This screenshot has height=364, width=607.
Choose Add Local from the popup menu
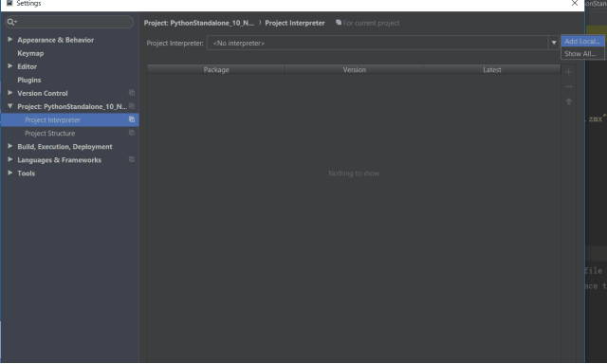[582, 41]
